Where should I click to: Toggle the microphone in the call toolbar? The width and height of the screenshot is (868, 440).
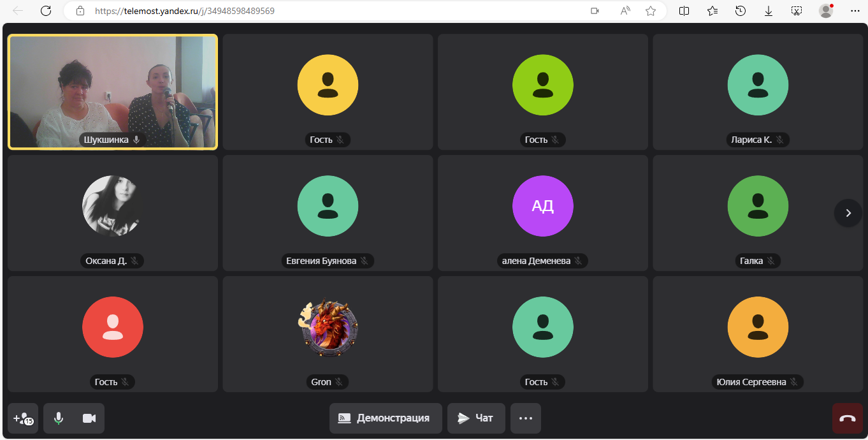point(59,418)
